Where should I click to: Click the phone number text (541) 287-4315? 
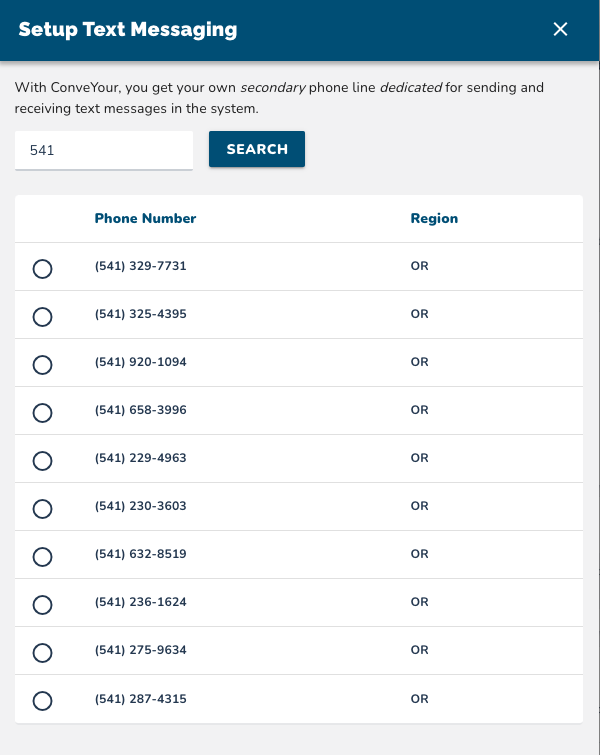140,698
